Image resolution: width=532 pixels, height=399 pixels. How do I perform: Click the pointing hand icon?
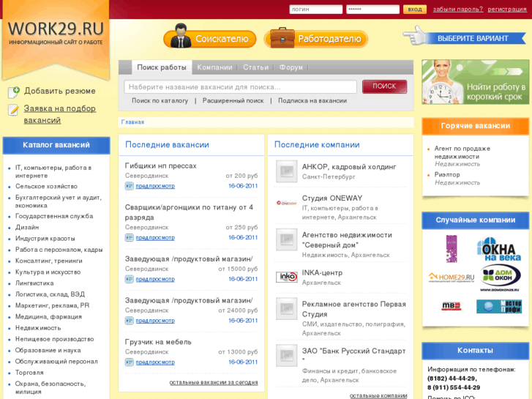click(x=415, y=36)
